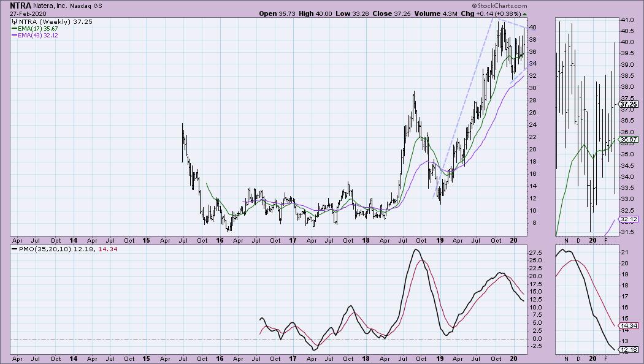Click the 17.5 PMO axis label
644x364 pixels.
[x=534, y=284]
